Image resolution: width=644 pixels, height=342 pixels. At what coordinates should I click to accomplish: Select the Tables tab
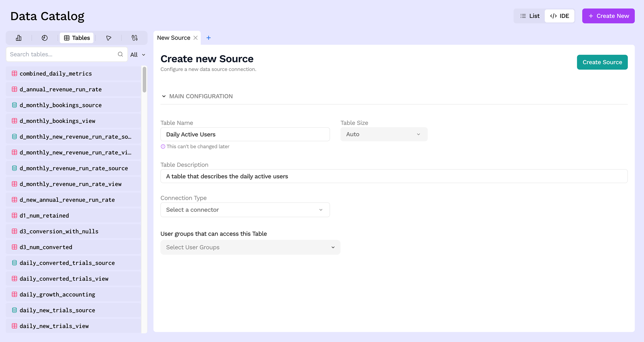click(x=77, y=38)
